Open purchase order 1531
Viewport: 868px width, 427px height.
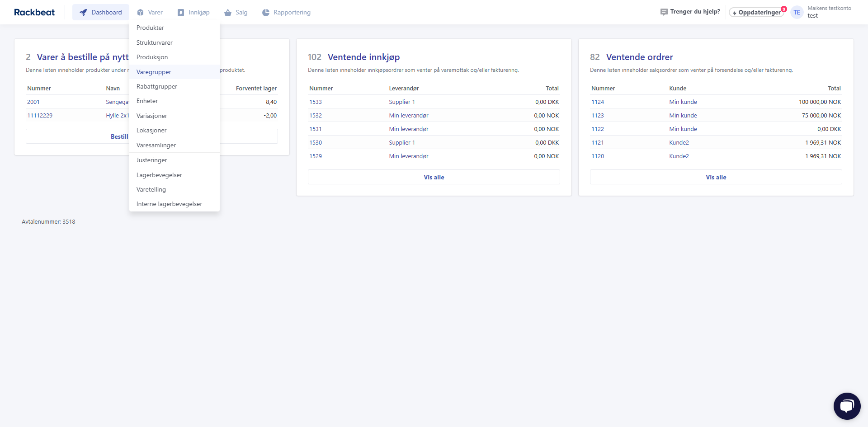click(x=316, y=129)
